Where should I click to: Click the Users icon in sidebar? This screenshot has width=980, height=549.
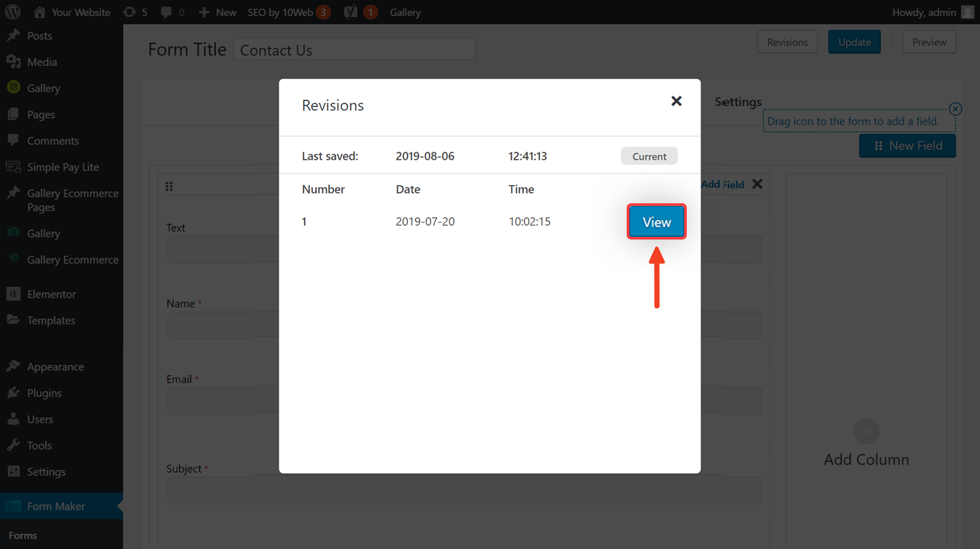[13, 419]
